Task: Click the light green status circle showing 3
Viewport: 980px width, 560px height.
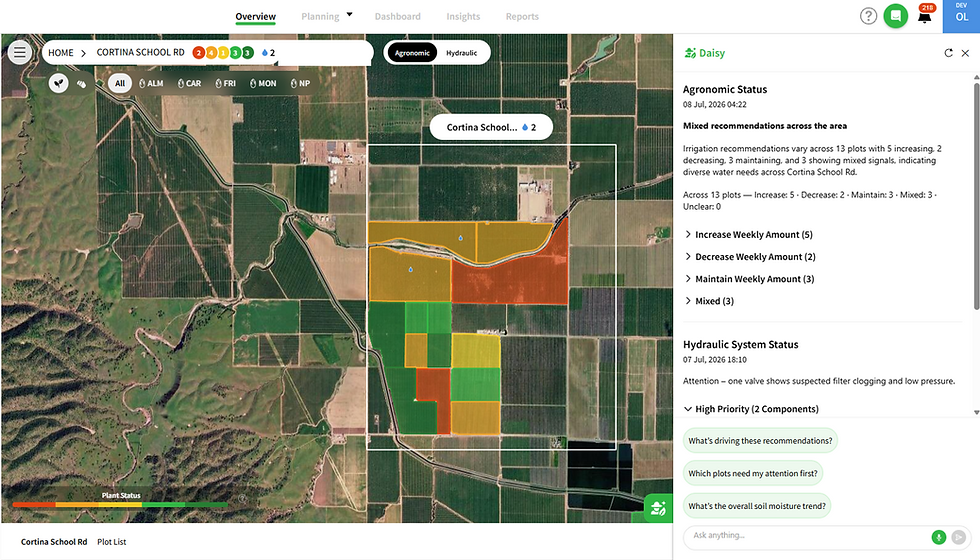Action: coord(236,52)
